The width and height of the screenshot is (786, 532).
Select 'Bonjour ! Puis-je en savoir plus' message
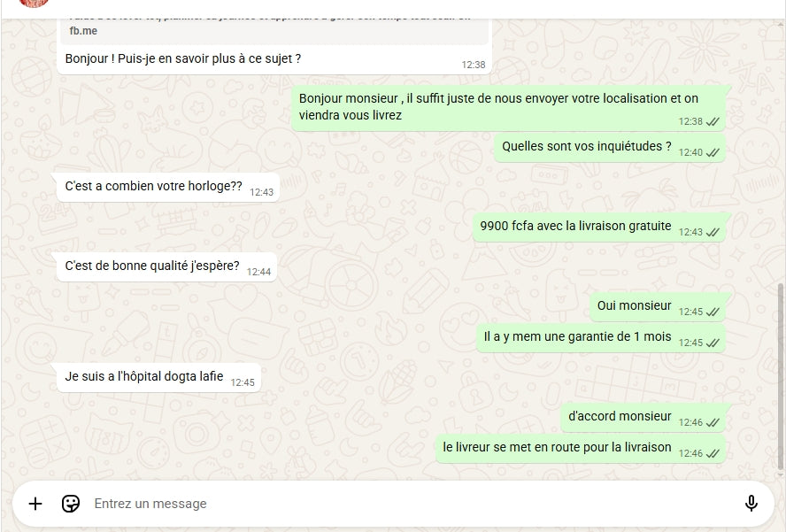[183, 58]
